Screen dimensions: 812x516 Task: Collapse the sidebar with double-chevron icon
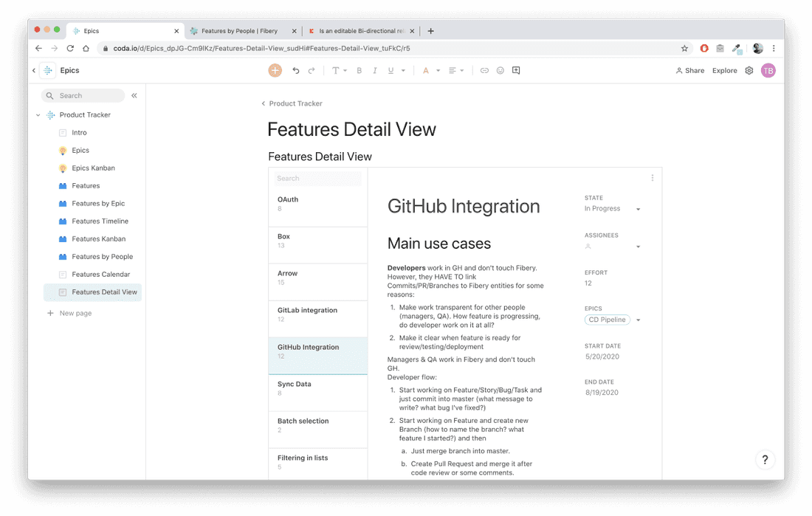pyautogui.click(x=134, y=95)
